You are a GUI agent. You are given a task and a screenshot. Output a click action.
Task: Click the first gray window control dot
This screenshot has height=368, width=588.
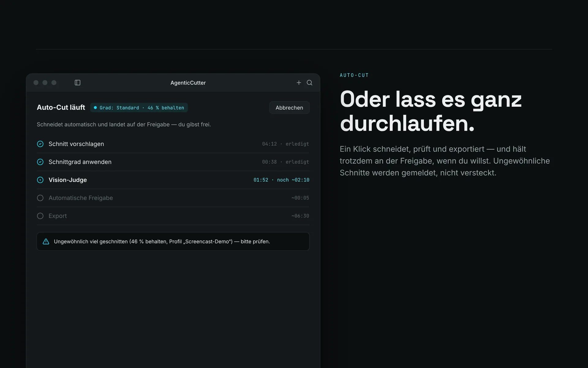click(x=36, y=82)
